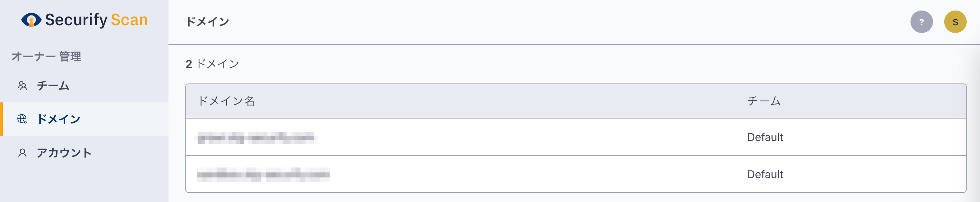Screen dimensions: 980x202
Task: Open the user avatar labeled S
Action: click(955, 22)
